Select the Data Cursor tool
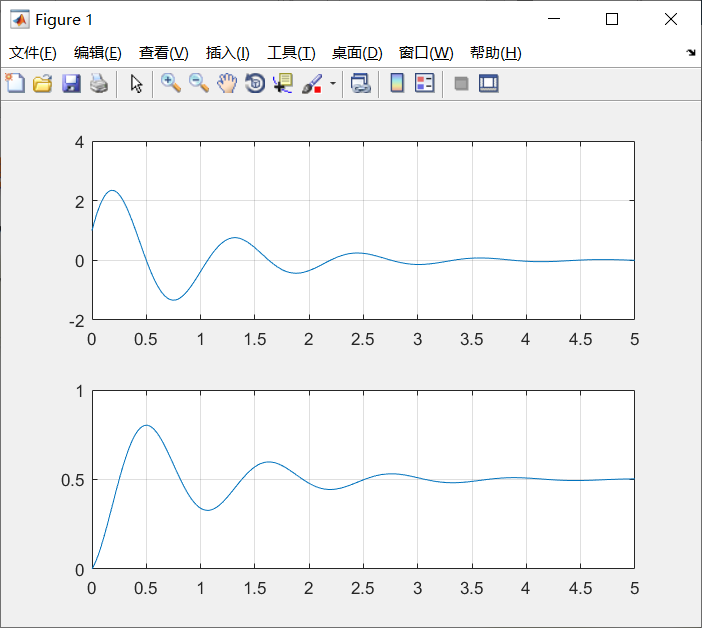 point(283,83)
